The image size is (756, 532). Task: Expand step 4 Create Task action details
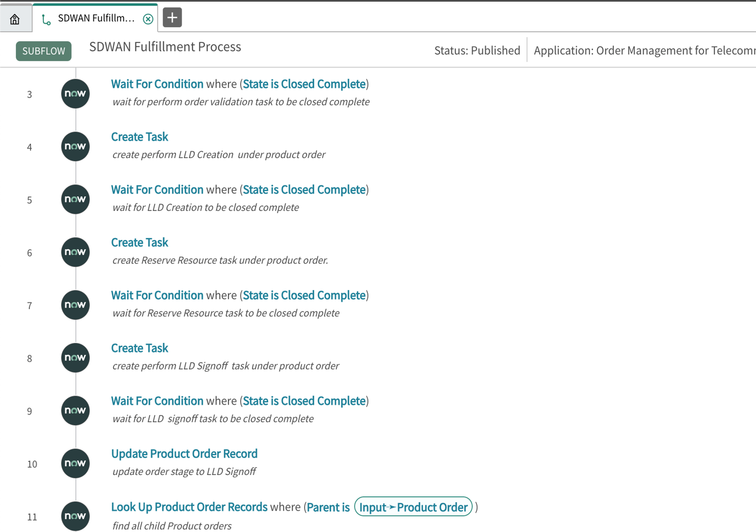pos(139,137)
